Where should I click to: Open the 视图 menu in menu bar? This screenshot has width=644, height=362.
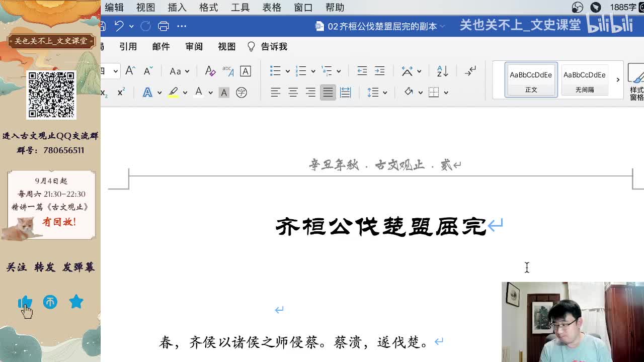(145, 7)
